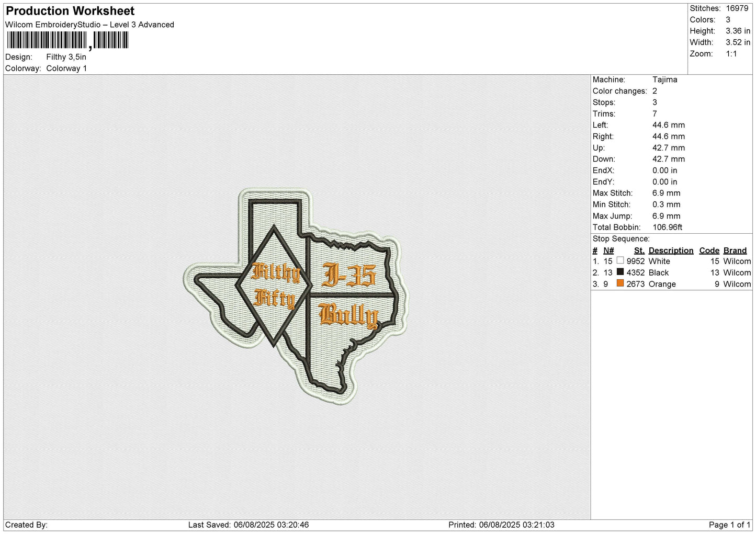The width and height of the screenshot is (756, 534).
Task: Click the 'Last Saved: 06/08/2025 03:20:46' text
Action: pyautogui.click(x=249, y=525)
